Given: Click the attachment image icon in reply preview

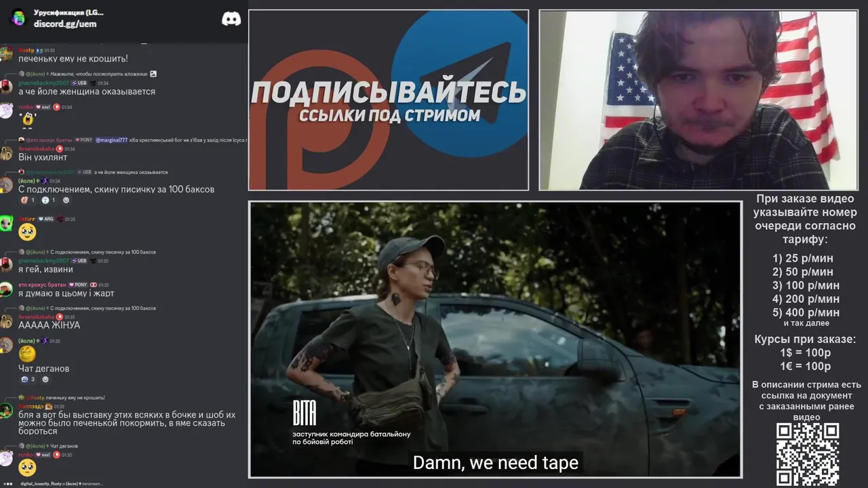Looking at the screenshot, I should click(153, 74).
